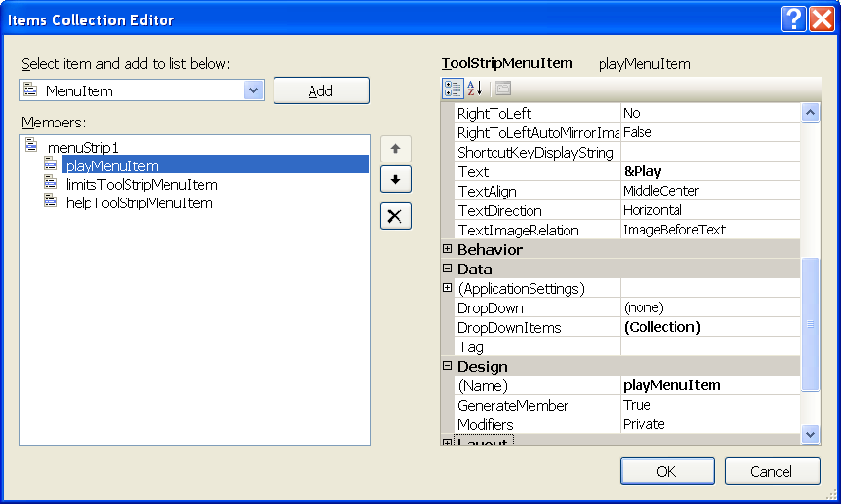
Task: Click the property grid scroll up arrow
Action: [x=810, y=113]
